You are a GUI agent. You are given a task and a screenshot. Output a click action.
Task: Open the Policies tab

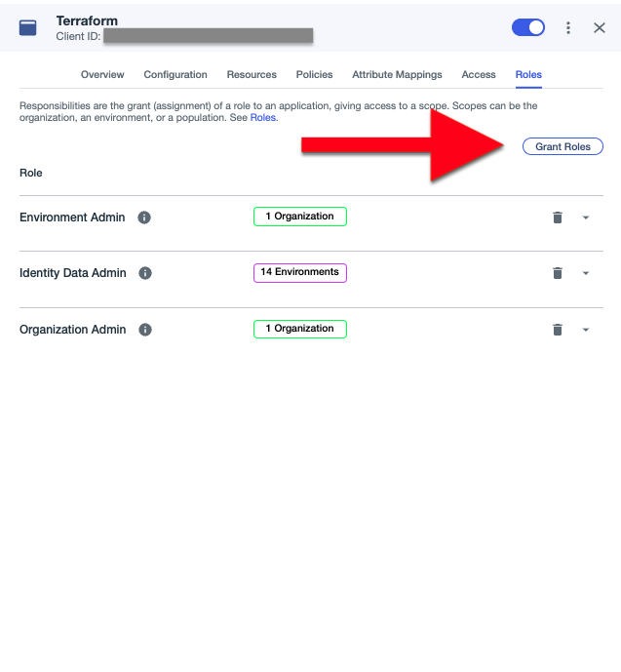click(x=314, y=74)
